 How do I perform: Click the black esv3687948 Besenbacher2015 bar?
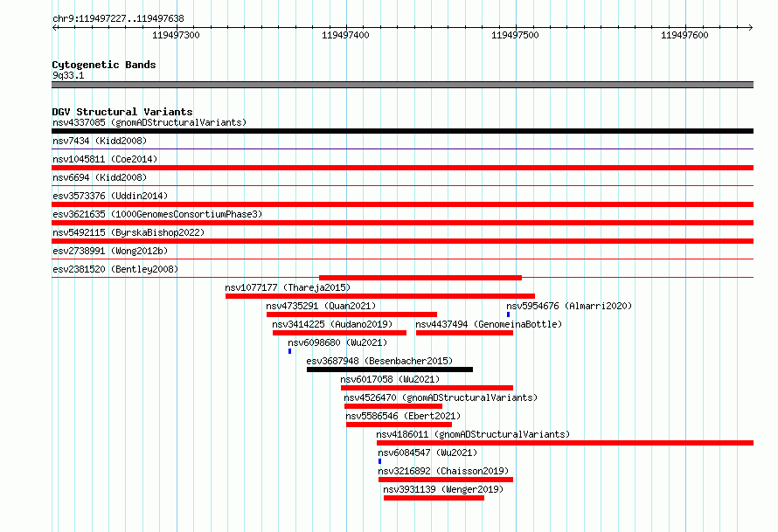click(390, 370)
